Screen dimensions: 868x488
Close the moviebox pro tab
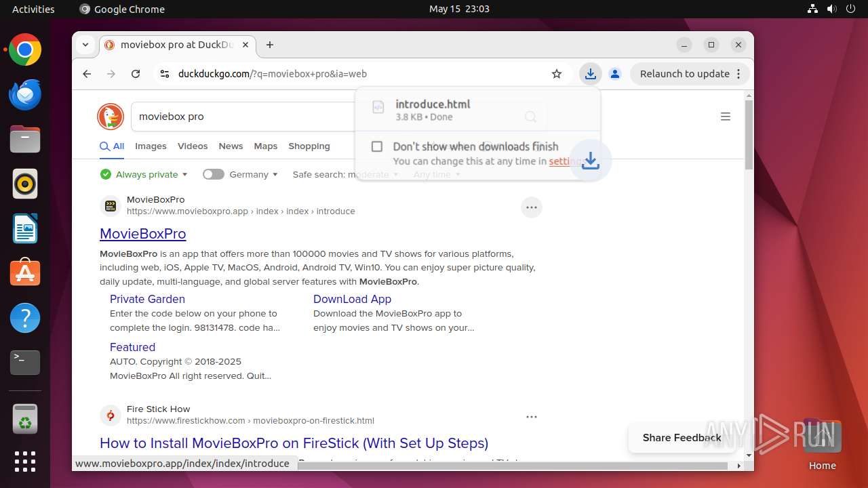(x=245, y=45)
